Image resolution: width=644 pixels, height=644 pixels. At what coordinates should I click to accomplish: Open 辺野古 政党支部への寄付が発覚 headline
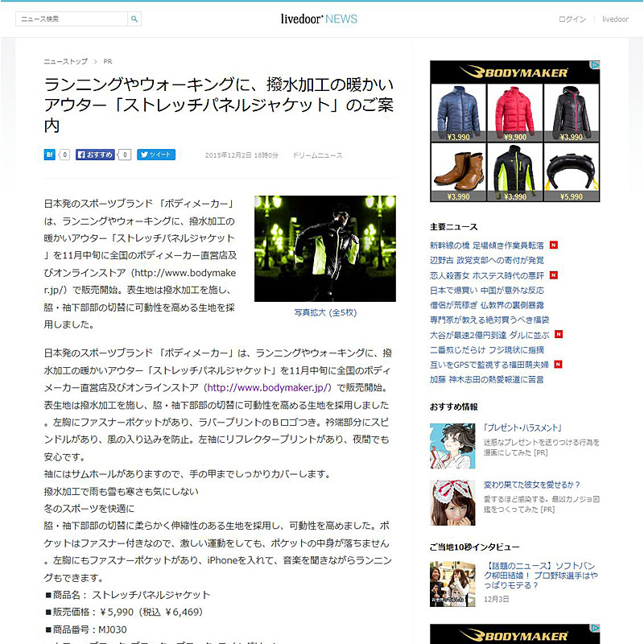[x=487, y=260]
